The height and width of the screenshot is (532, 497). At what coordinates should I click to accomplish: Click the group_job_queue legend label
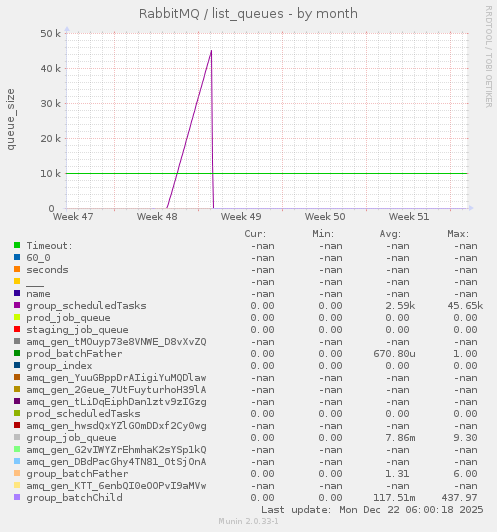(72, 438)
